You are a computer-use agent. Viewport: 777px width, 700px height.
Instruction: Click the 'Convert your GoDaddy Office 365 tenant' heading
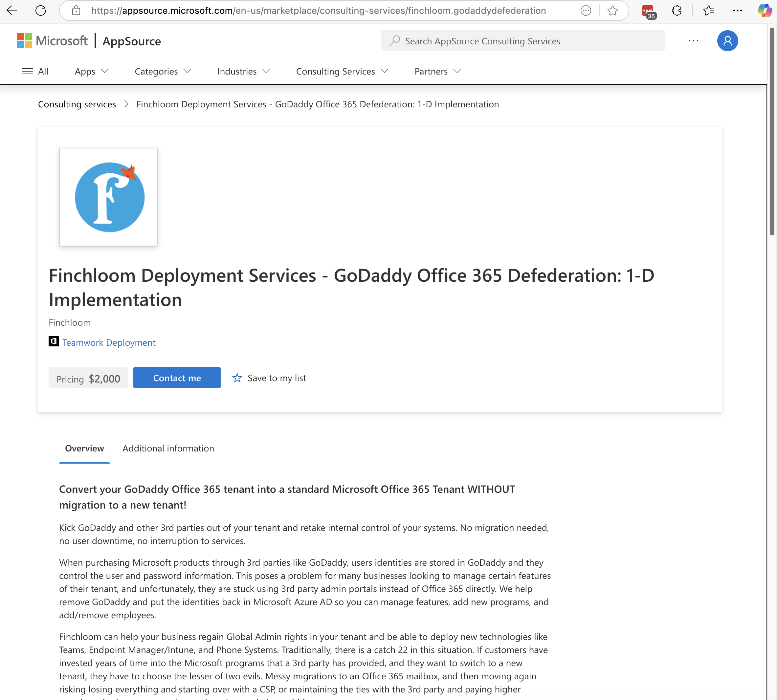coord(287,497)
